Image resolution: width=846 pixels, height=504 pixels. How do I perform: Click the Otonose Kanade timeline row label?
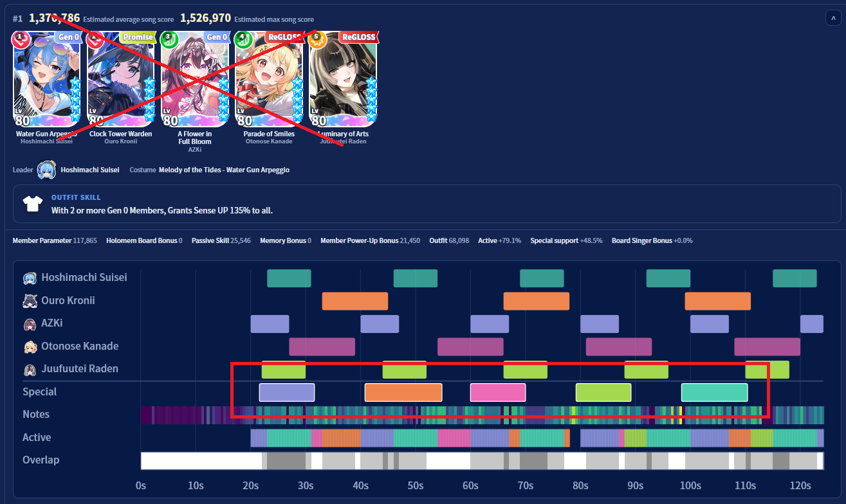[x=80, y=346]
